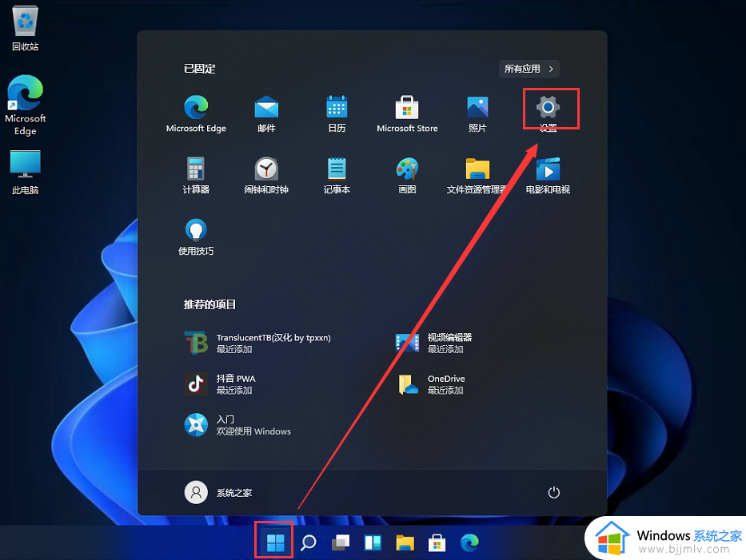
Task: Open recommended OneDrive item
Action: point(432,384)
